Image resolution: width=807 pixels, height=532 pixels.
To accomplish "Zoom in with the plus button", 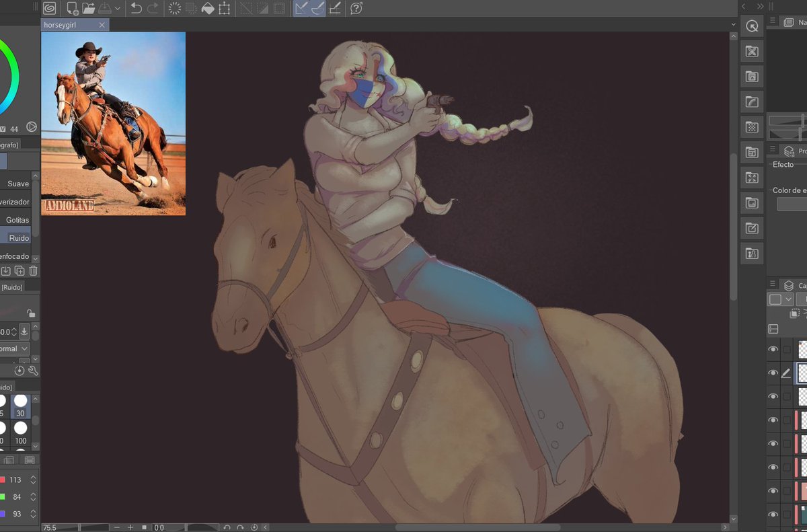I will tap(130, 528).
